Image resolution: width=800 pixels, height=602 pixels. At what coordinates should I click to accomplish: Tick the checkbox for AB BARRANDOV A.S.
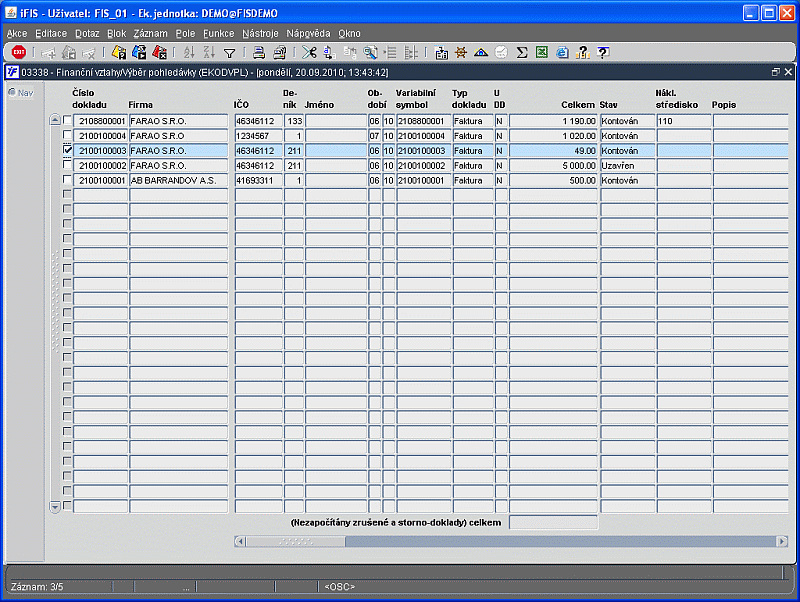click(67, 180)
